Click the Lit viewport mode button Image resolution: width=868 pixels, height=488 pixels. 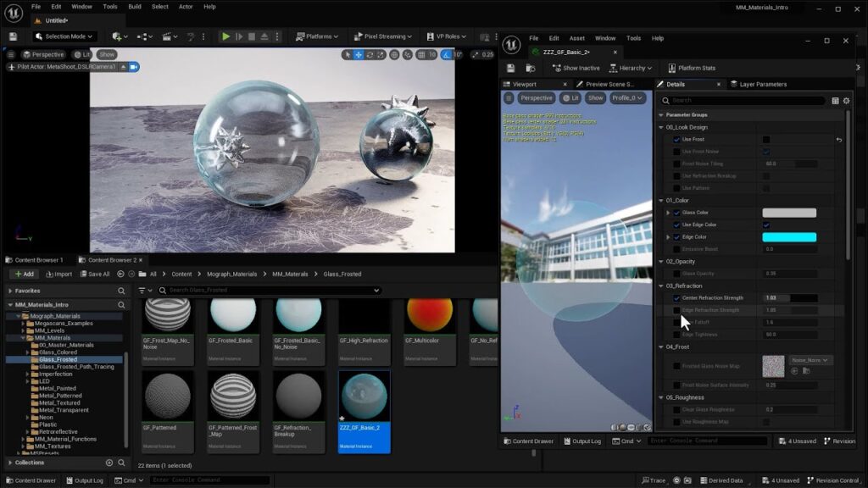point(573,97)
